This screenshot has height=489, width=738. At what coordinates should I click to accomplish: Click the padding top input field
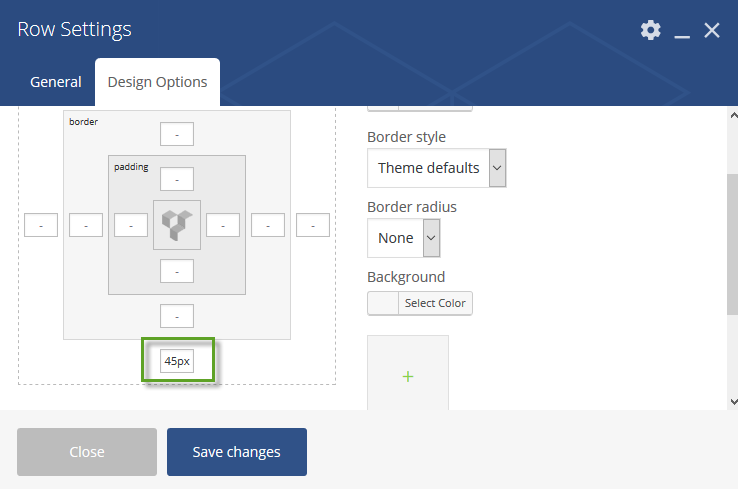pyautogui.click(x=177, y=179)
